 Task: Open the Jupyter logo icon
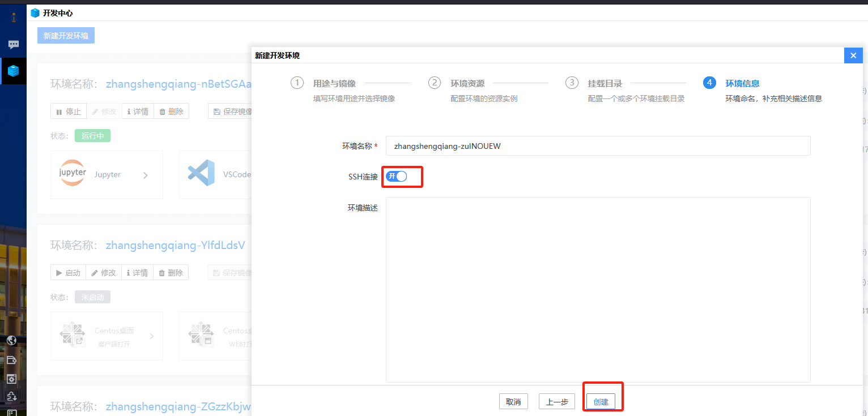[73, 174]
